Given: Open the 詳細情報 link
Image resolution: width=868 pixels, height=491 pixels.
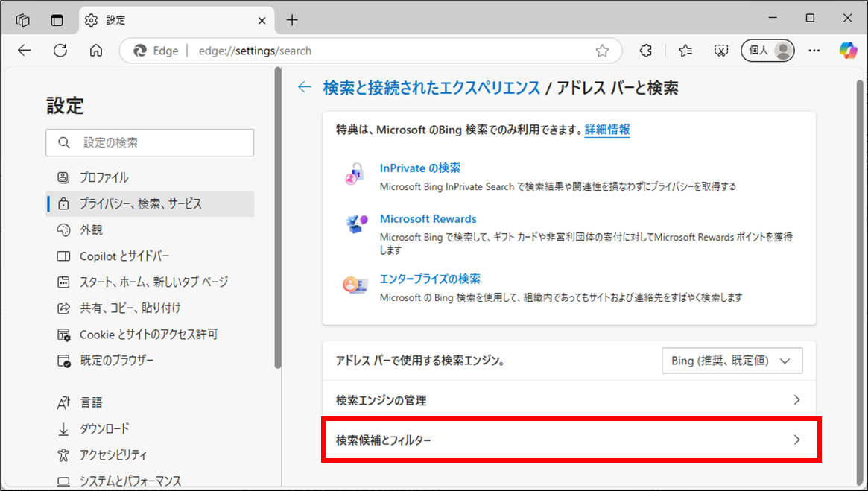Looking at the screenshot, I should point(606,130).
